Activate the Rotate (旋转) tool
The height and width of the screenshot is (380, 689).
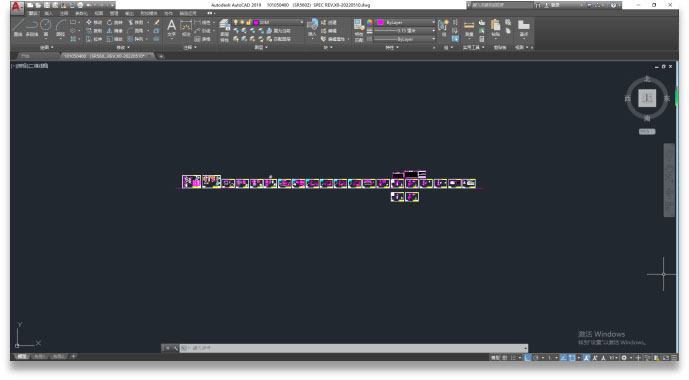114,22
